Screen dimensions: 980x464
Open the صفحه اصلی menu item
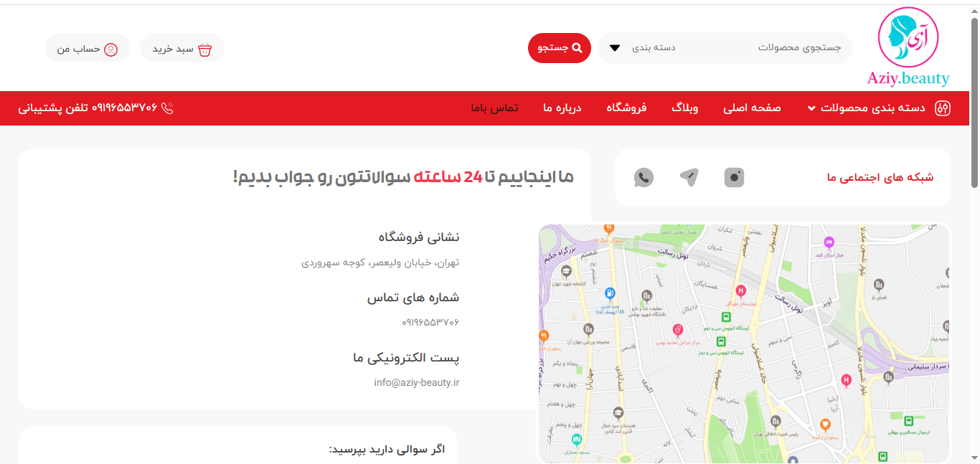[x=752, y=108]
